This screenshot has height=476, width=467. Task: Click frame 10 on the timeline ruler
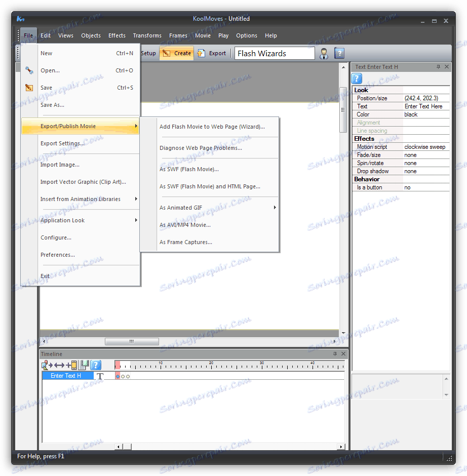tap(161, 365)
